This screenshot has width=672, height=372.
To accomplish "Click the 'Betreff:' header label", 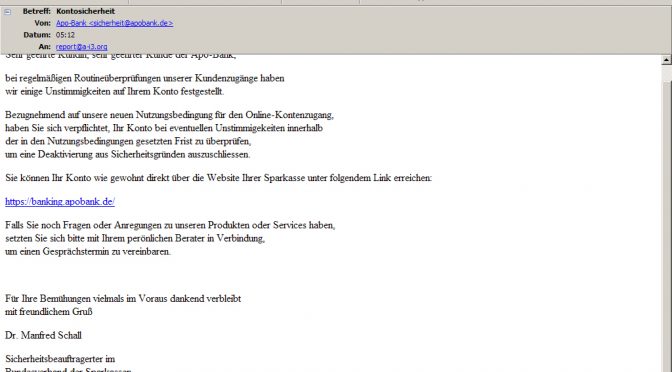I will 36,11.
